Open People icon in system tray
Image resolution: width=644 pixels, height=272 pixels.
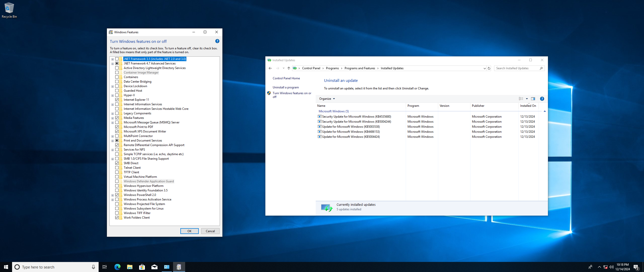590,267
